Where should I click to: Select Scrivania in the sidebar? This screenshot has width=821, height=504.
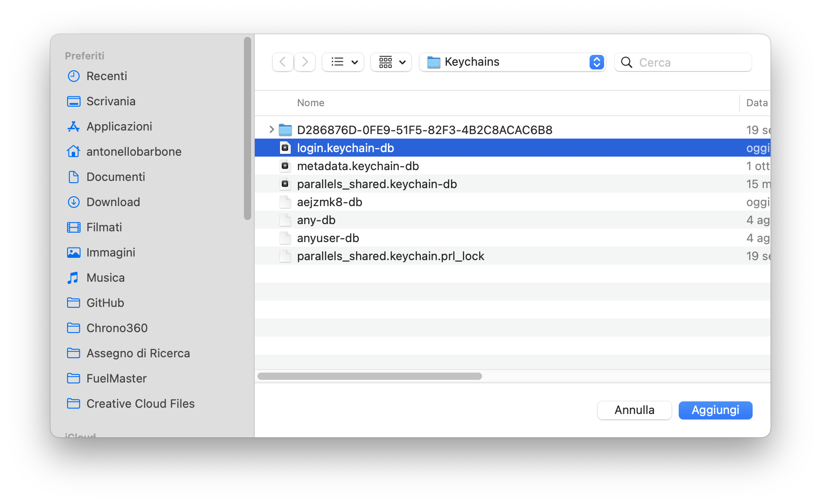(x=111, y=101)
